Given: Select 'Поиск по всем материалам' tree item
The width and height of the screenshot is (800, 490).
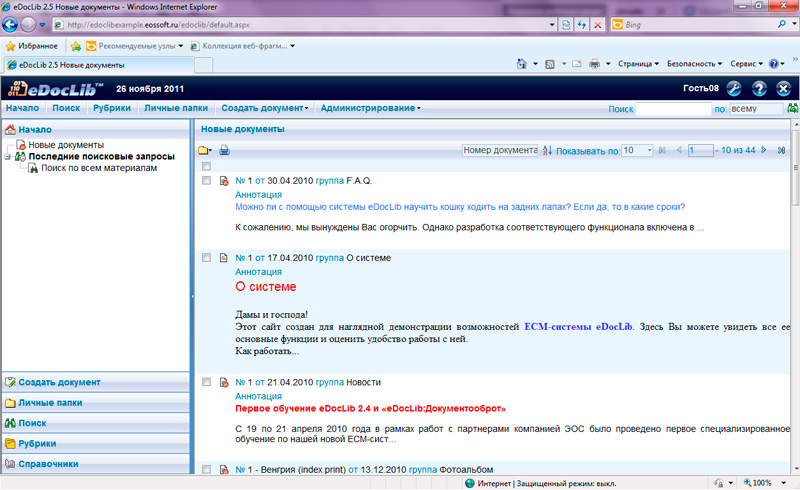Looking at the screenshot, I should tap(99, 168).
